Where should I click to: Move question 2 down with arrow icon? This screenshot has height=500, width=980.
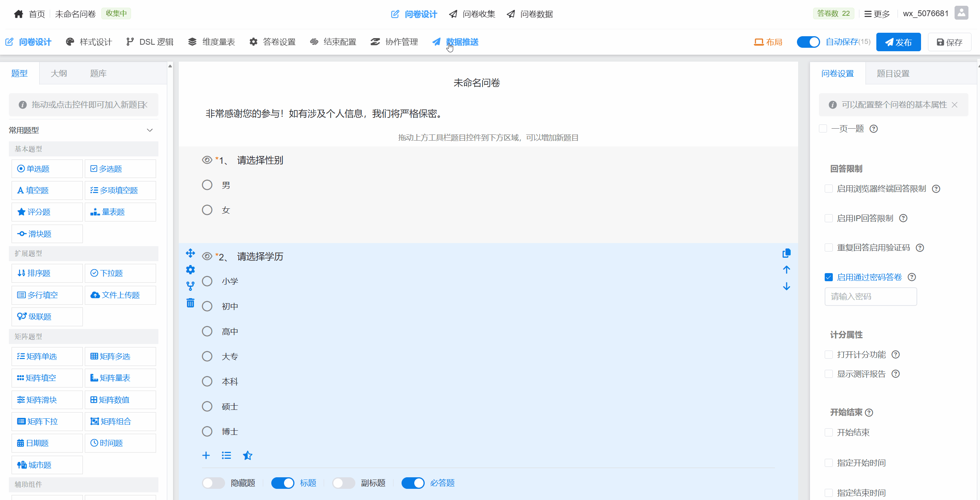pyautogui.click(x=787, y=287)
